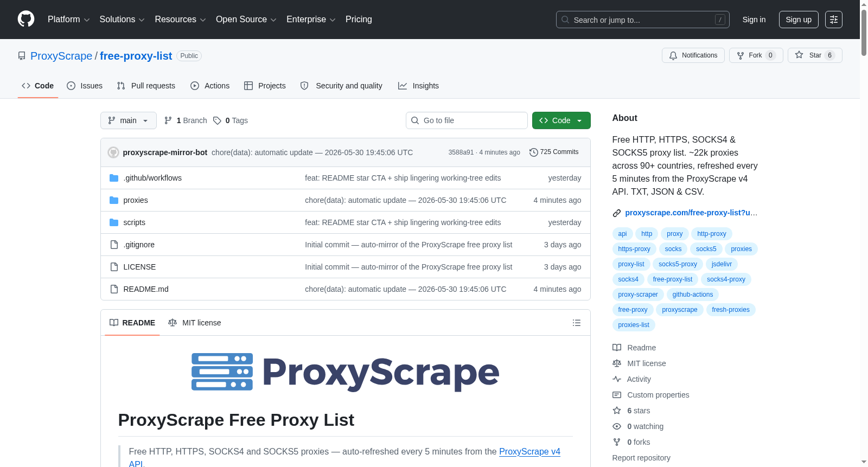The height and width of the screenshot is (467, 868).
Task: Open the ProxyScrape owner link
Action: [x=61, y=56]
